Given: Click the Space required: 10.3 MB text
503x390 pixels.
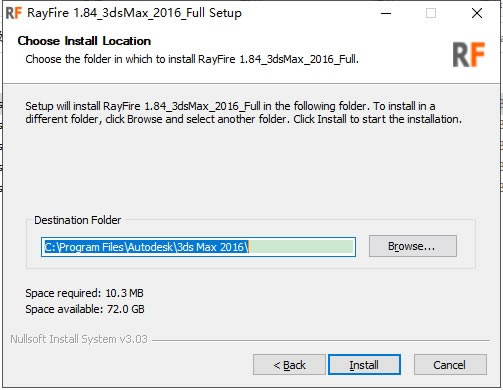Looking at the screenshot, I should pos(84,293).
